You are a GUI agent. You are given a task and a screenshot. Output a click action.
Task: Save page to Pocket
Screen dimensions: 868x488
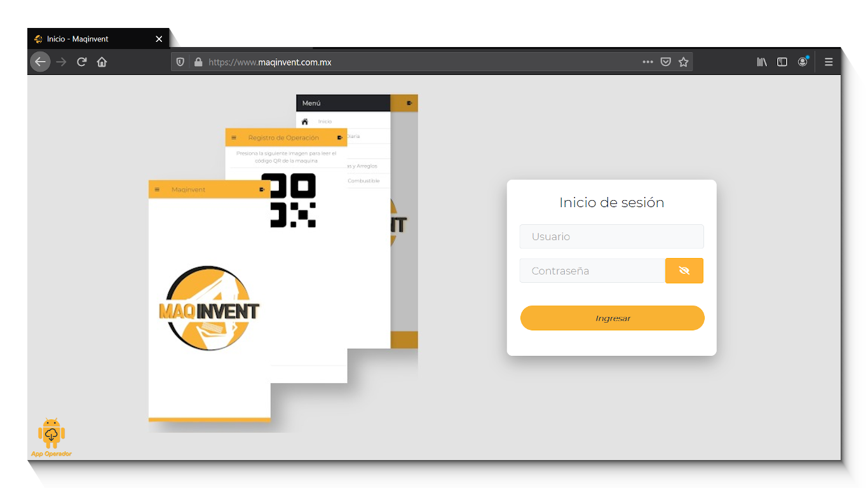665,62
